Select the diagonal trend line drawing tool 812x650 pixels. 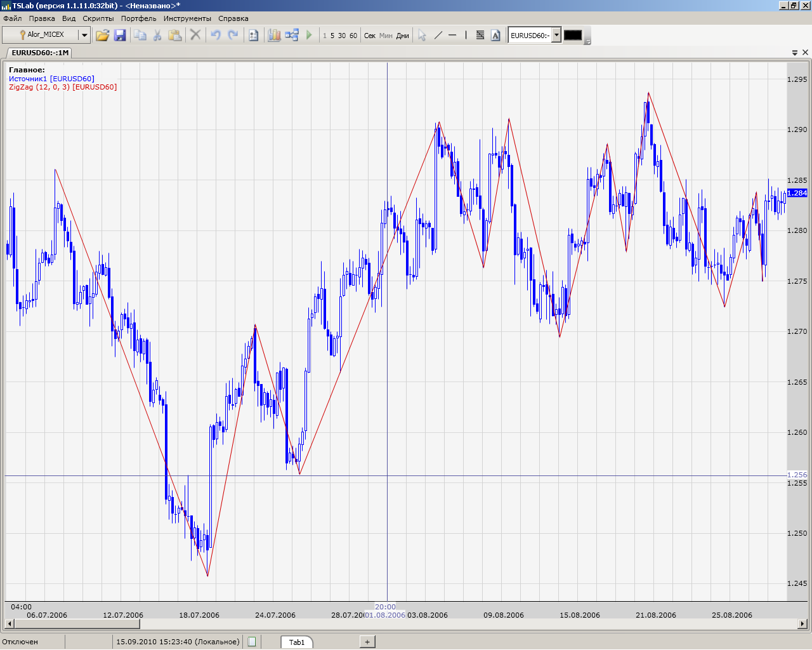438,36
